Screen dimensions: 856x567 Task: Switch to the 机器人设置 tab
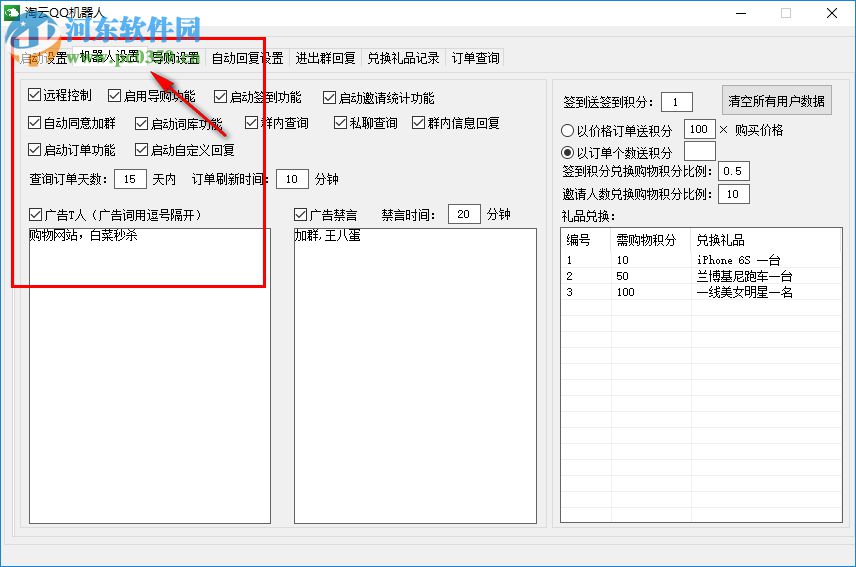click(x=109, y=56)
